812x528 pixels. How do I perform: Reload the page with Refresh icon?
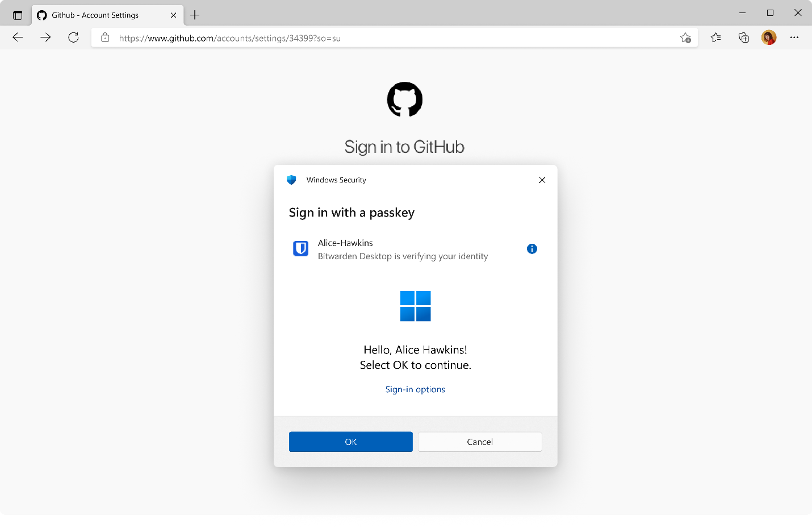[73, 38]
